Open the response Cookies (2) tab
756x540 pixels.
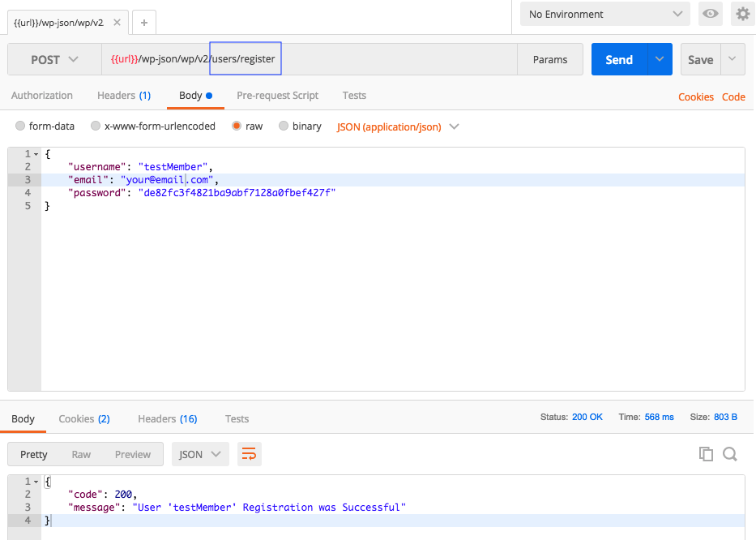84,419
